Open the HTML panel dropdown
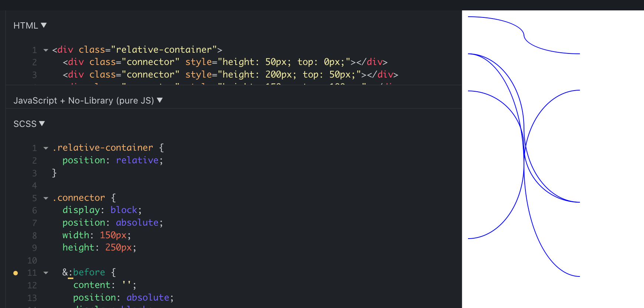The image size is (644, 308). pos(30,26)
